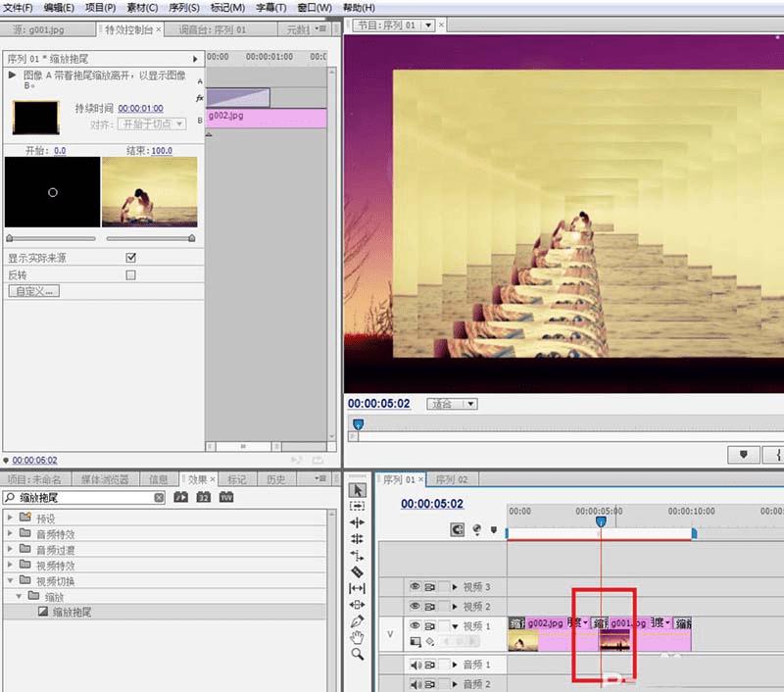Click the 持续时间 duration value
The image size is (784, 692).
point(141,108)
